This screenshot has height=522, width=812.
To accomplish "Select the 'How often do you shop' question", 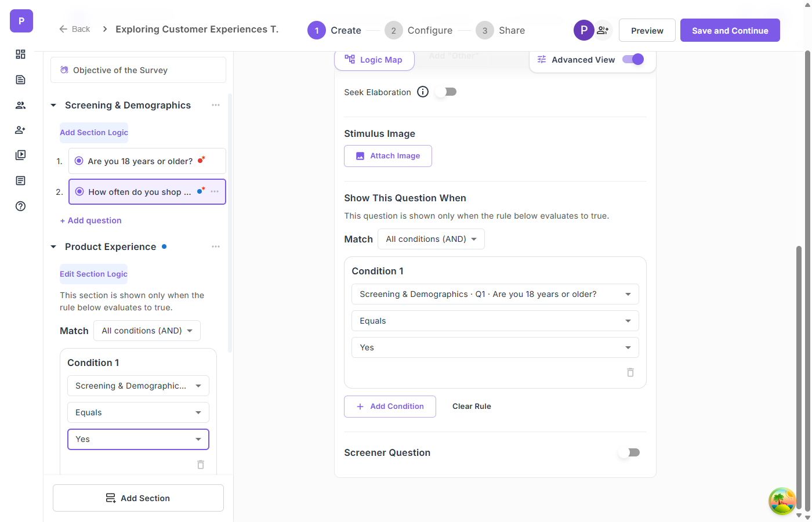I will (139, 192).
